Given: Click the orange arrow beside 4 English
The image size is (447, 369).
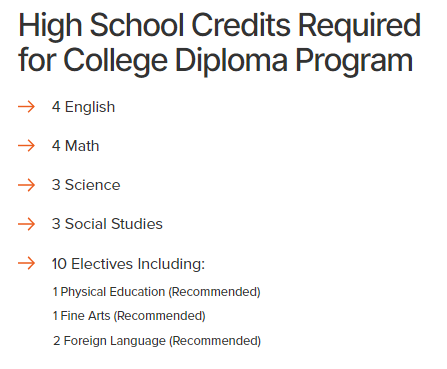Looking at the screenshot, I should (x=26, y=107).
